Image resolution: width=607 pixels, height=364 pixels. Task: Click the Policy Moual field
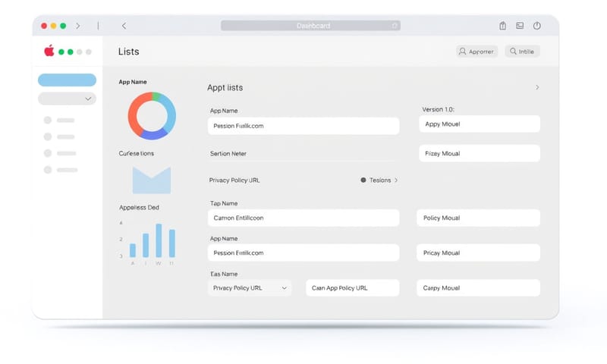pos(478,218)
